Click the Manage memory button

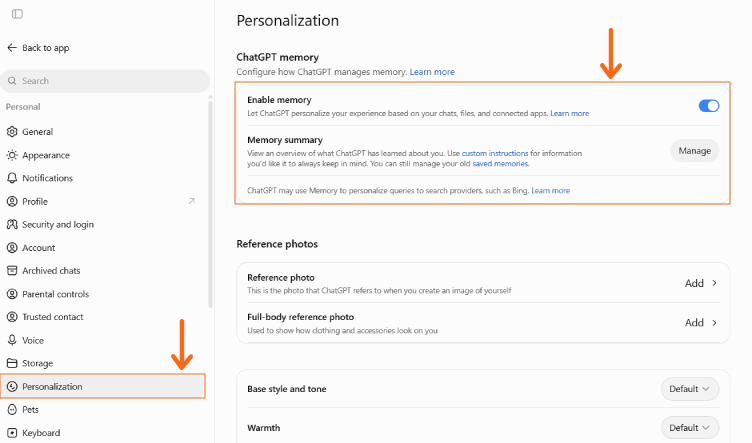[694, 151]
